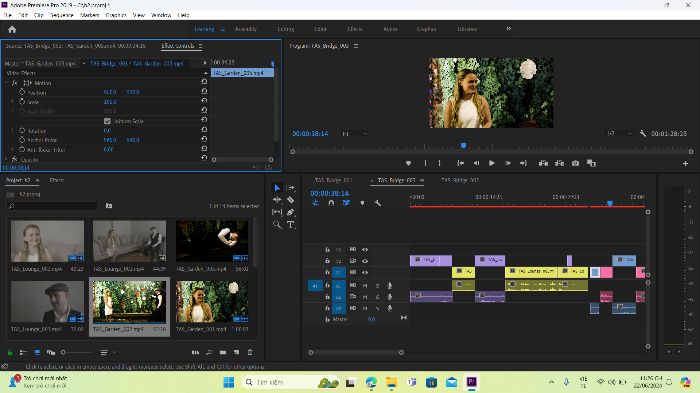700x393 pixels.
Task: Click the Program monitor playhead
Action: coord(463,146)
